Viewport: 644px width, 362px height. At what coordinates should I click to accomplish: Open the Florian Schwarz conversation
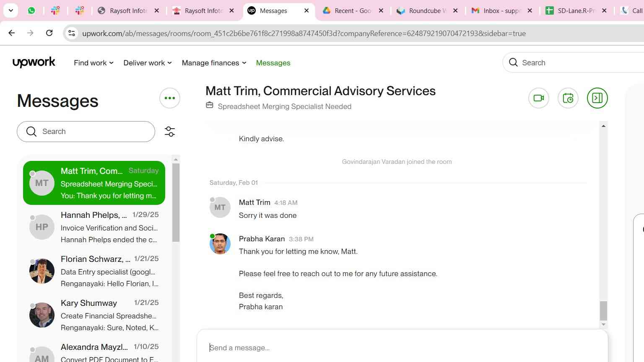tap(94, 271)
